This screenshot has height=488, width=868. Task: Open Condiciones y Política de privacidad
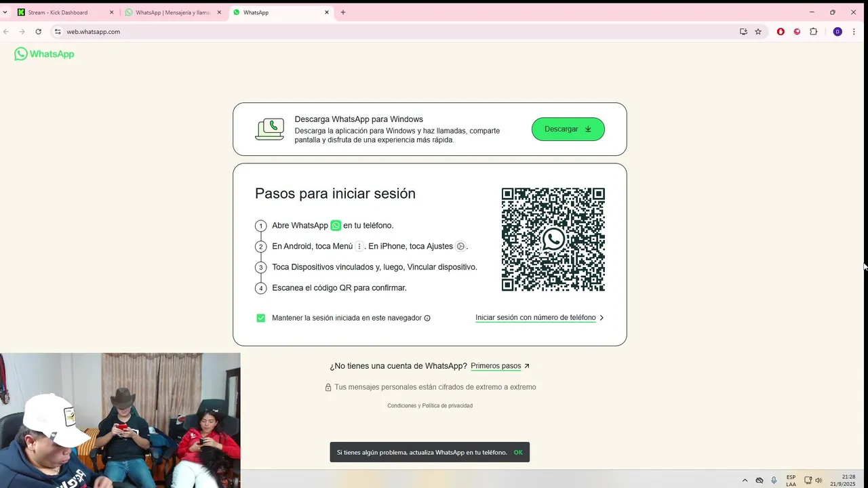click(430, 405)
